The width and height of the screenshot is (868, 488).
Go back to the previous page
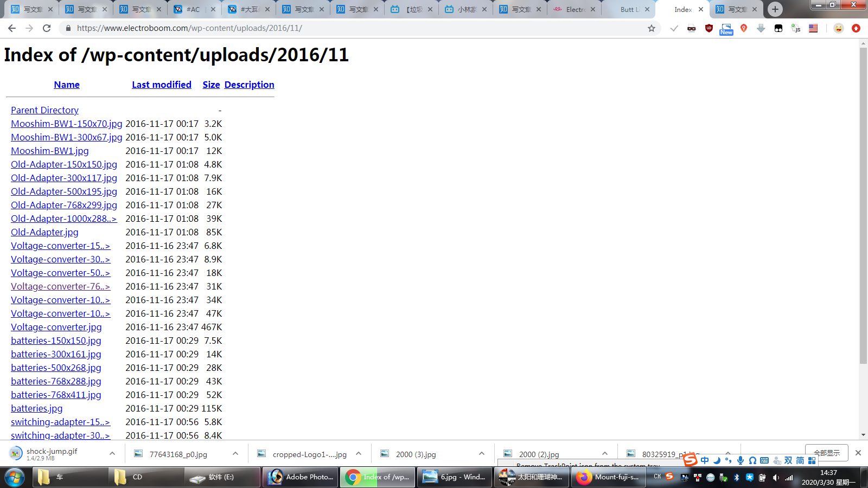(x=12, y=28)
